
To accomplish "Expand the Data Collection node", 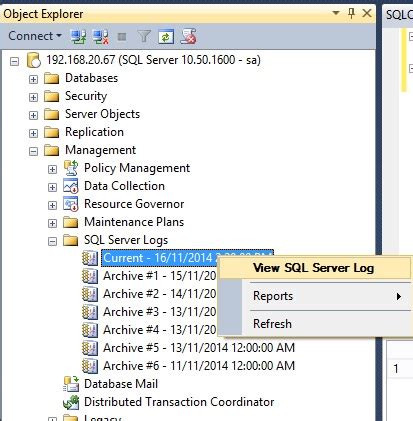I will 52,187.
